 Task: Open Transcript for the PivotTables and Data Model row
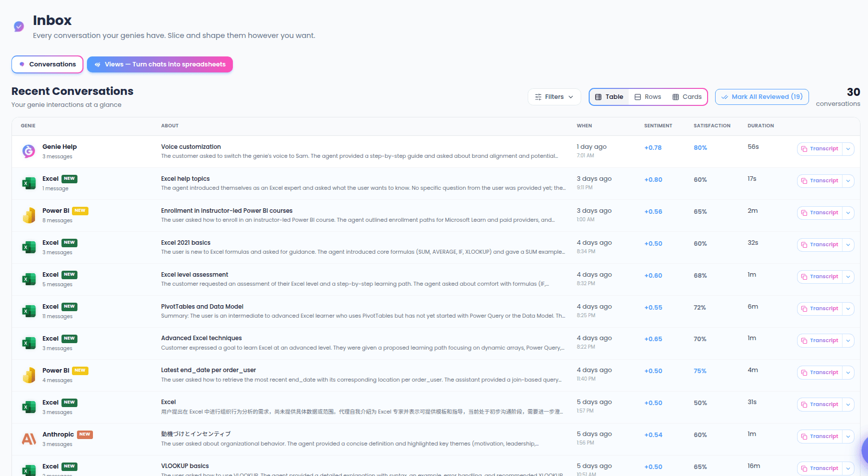[820, 309]
